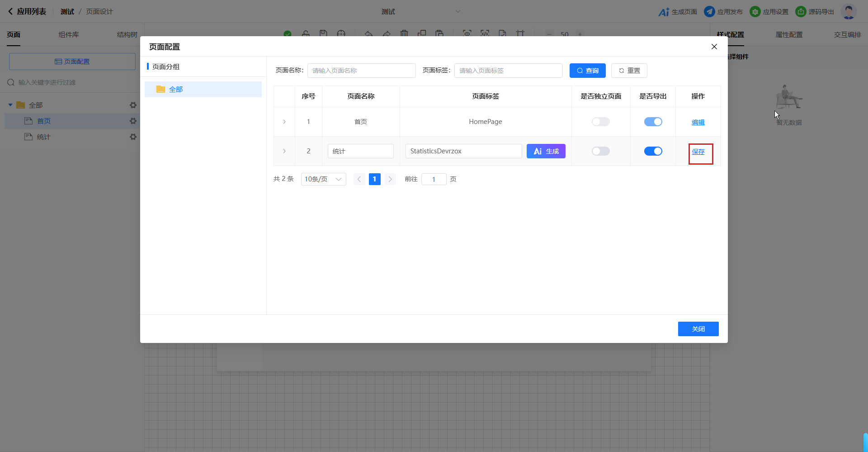Screen dimensions: 868x452
Task: Click the 应用发布 paper plane icon
Action: [709, 12]
